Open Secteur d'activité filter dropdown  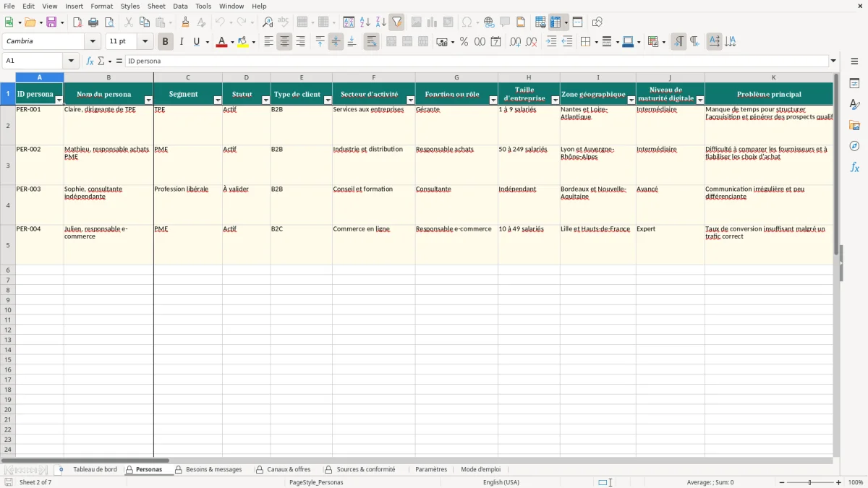(x=411, y=100)
